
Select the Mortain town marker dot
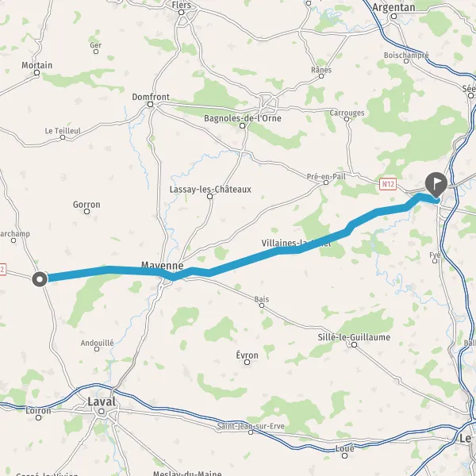(37, 72)
